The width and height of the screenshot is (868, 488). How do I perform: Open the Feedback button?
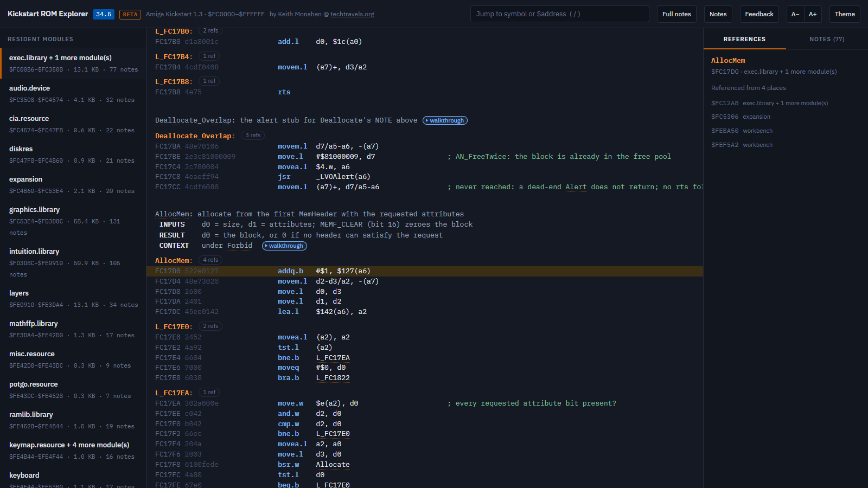759,14
